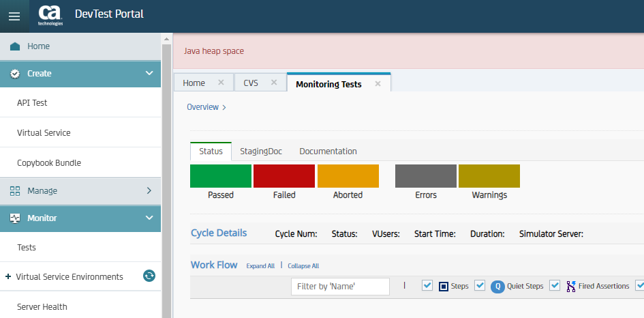Click the Fired Assertions icon
This screenshot has height=318, width=644.
570,286
